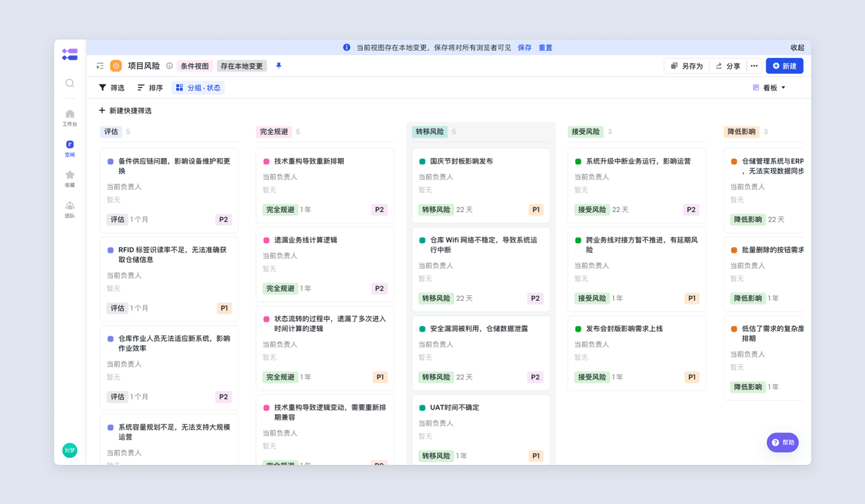This screenshot has width=865, height=504.
Task: Select the 条件视图 tab label
Action: (x=195, y=66)
